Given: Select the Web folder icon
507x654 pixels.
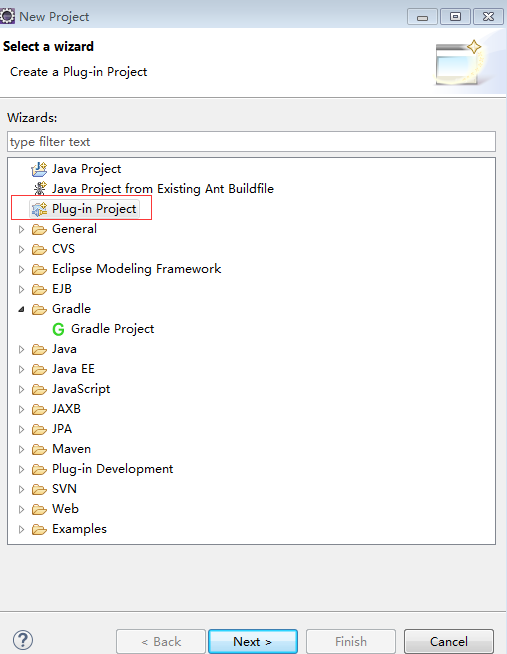Looking at the screenshot, I should (39, 509).
